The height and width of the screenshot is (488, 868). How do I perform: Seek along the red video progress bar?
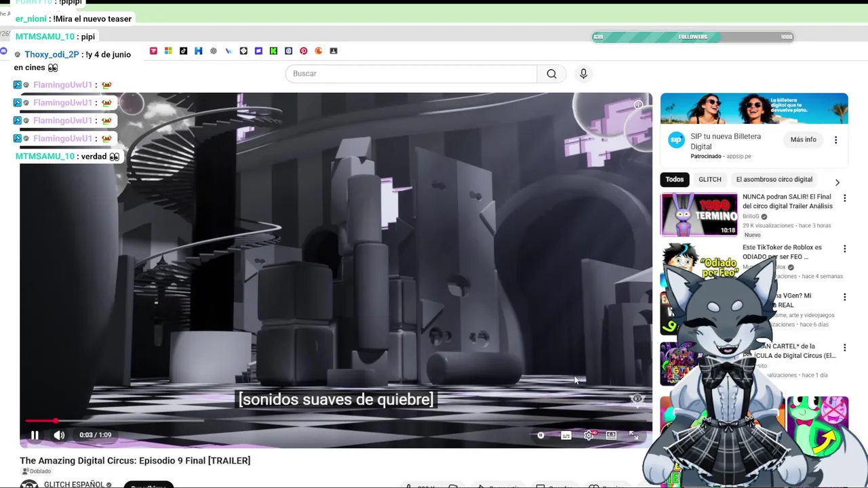click(336, 421)
